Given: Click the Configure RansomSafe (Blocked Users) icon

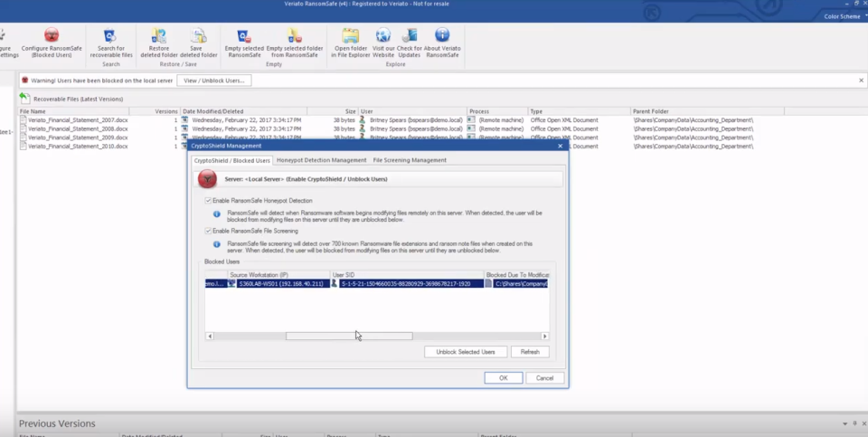Looking at the screenshot, I should (x=52, y=36).
